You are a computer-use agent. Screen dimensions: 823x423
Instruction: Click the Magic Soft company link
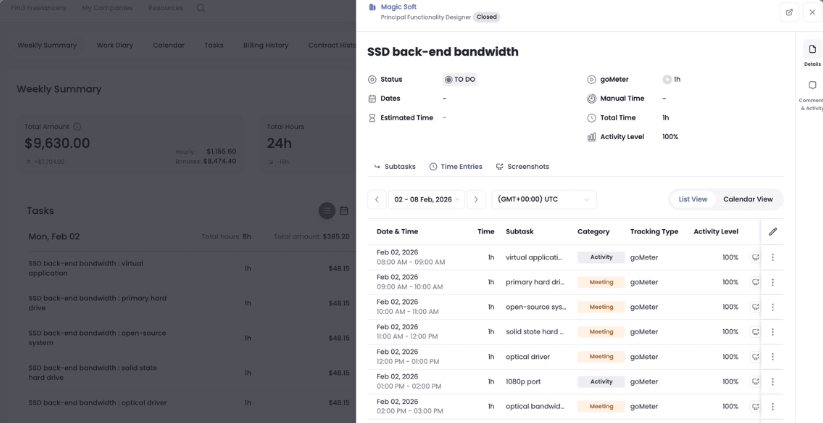click(x=398, y=7)
